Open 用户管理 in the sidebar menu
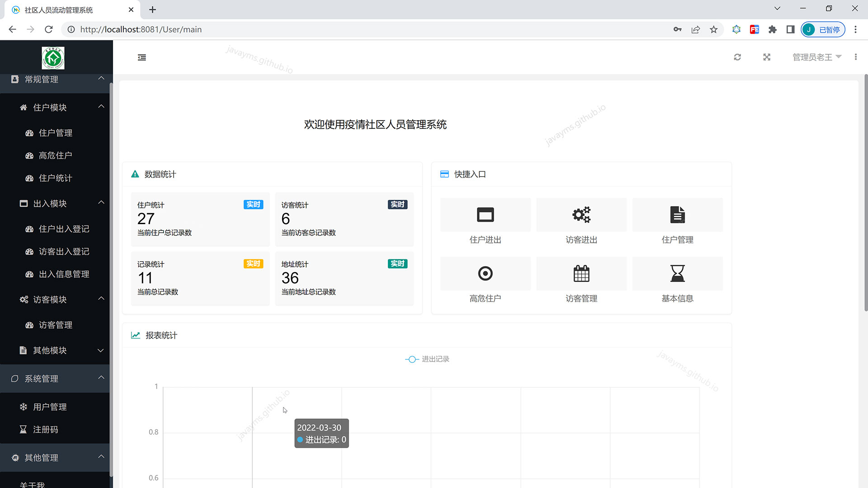The width and height of the screenshot is (868, 488). [50, 407]
